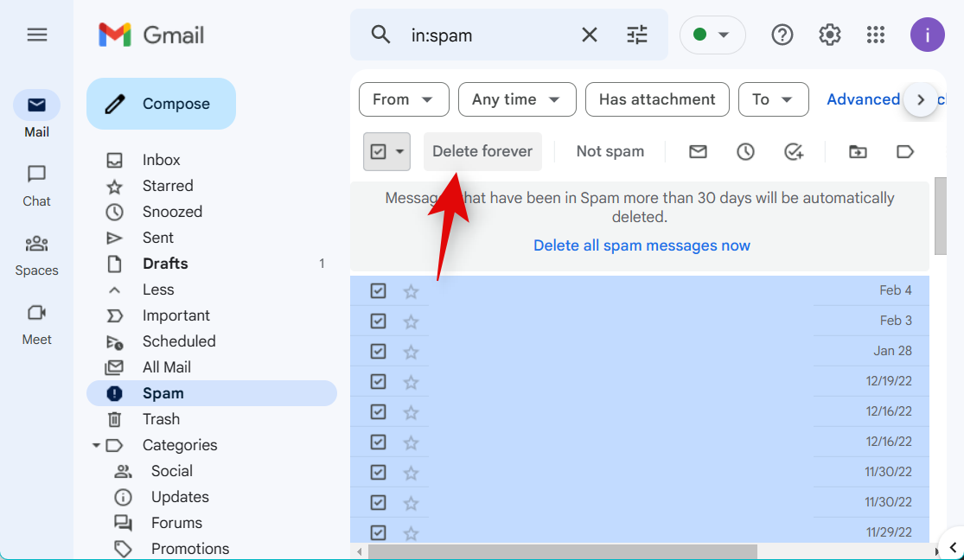Open the Any time filter dropdown
Viewport: 964px width, 560px height.
point(516,99)
